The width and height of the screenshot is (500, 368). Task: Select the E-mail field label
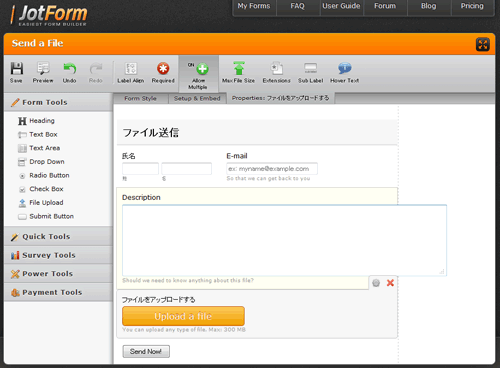point(237,156)
